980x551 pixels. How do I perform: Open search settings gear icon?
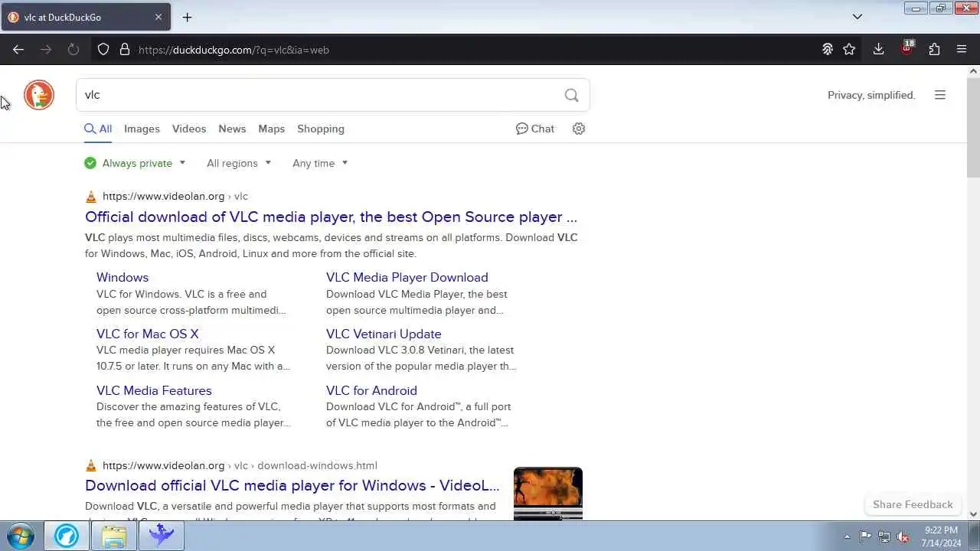tap(579, 129)
